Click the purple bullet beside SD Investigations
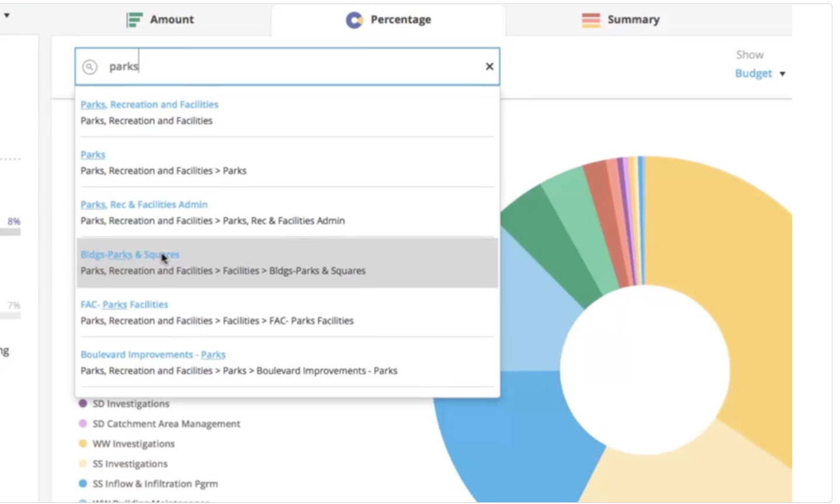This screenshot has width=840, height=504. click(x=81, y=404)
